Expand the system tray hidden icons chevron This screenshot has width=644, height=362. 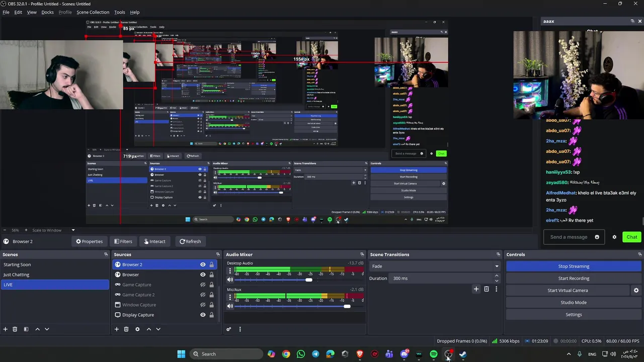[x=569, y=354]
